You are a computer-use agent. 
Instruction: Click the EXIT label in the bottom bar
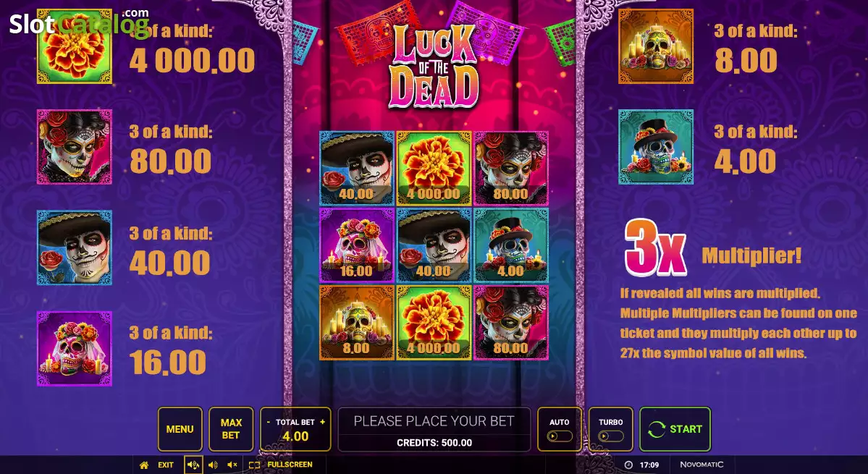point(166,465)
